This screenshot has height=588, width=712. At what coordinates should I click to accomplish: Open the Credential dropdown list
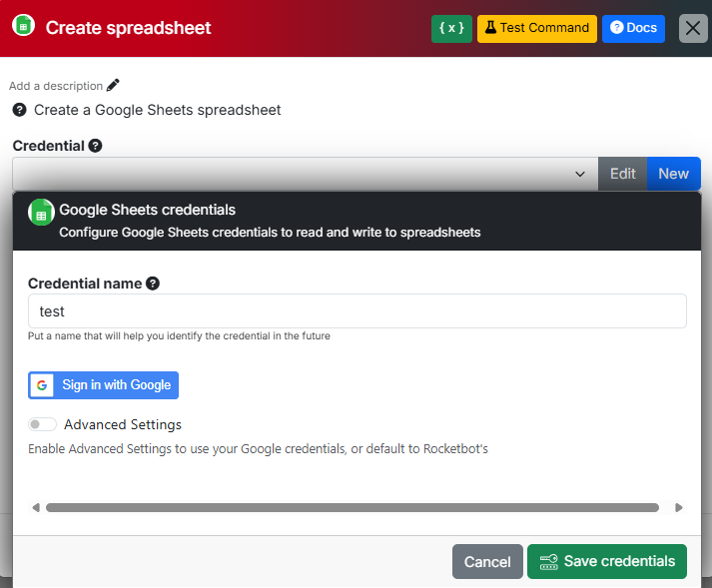306,174
